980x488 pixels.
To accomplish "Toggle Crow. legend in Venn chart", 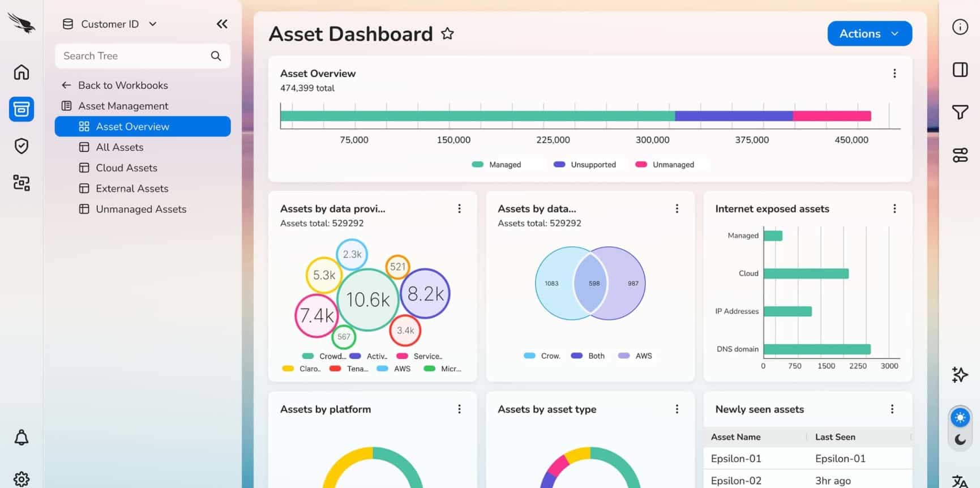I will coord(542,356).
